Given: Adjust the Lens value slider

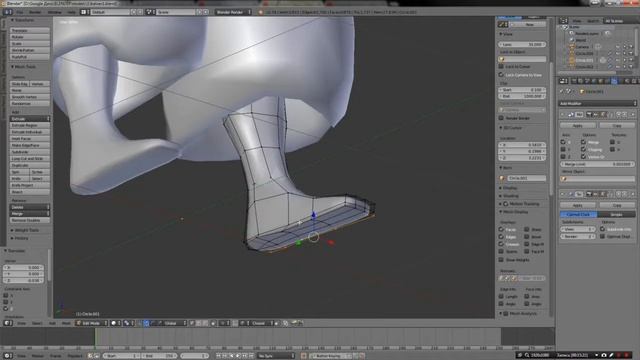Looking at the screenshot, I should pyautogui.click(x=522, y=44).
